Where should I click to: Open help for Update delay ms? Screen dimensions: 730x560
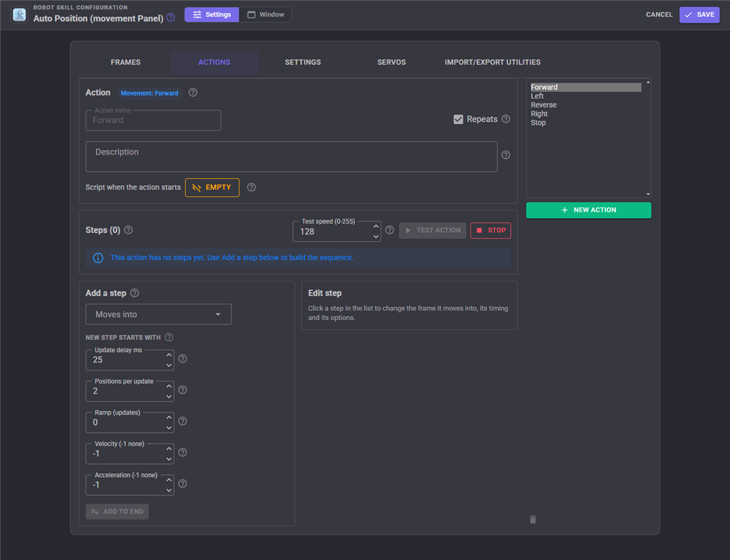click(x=182, y=358)
